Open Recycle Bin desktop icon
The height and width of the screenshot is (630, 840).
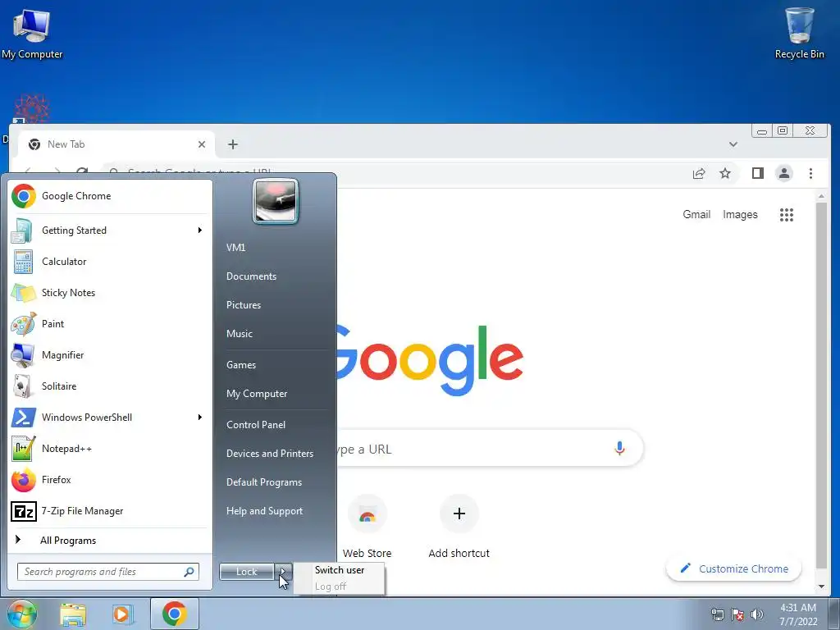(799, 33)
